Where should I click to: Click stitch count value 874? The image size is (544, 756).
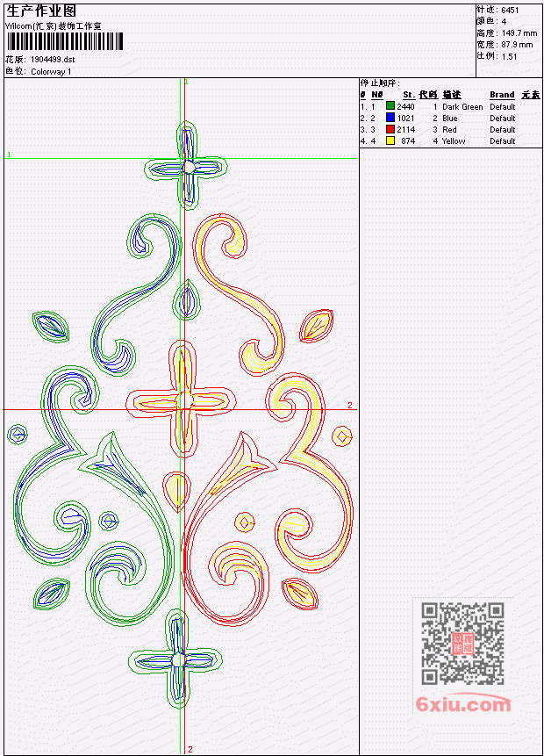pyautogui.click(x=408, y=141)
